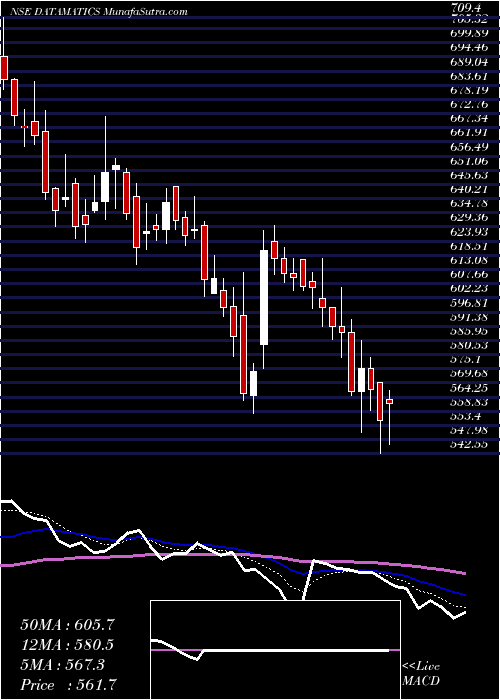
Task: Click the Price : 561.7 readout
Action: pos(71,685)
